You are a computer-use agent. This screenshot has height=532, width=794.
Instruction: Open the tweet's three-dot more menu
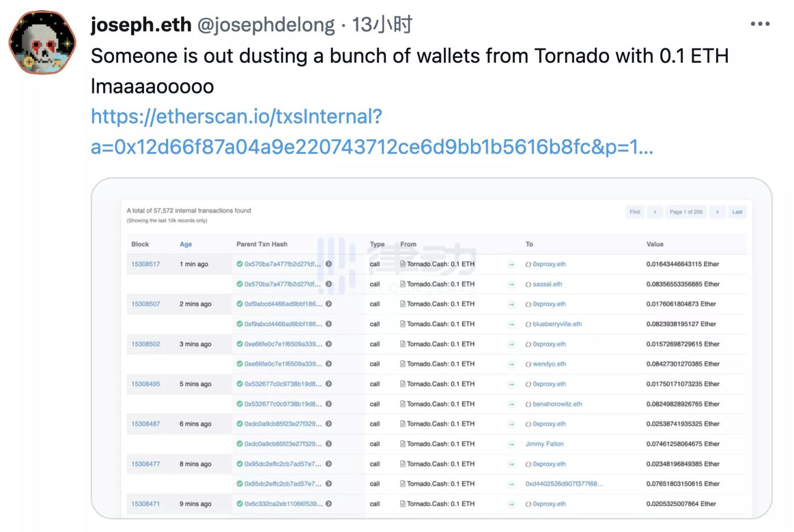[x=760, y=24]
